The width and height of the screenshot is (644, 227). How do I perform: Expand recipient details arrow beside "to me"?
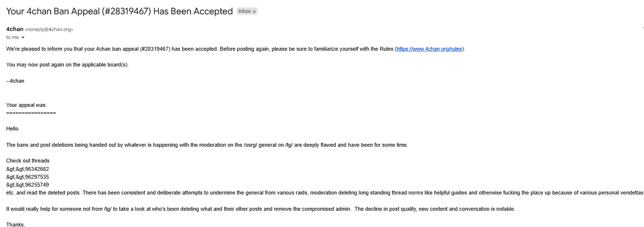click(23, 37)
